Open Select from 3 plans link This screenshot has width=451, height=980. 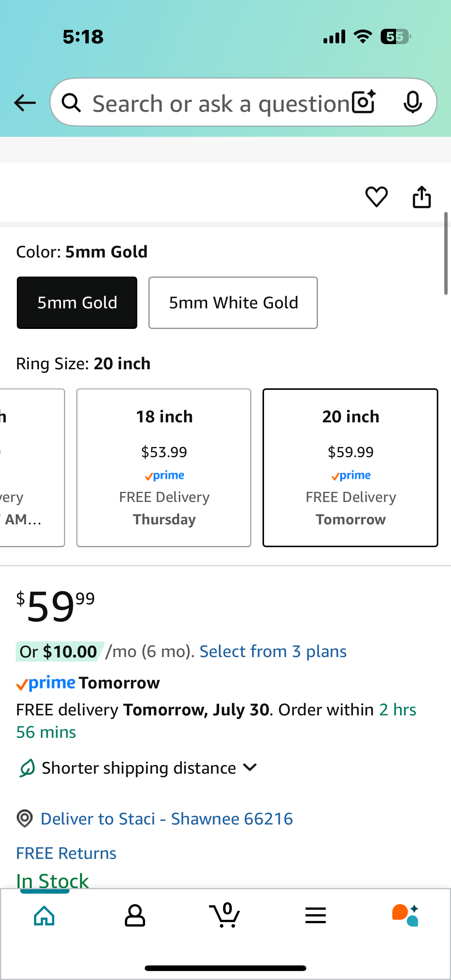pos(273,651)
